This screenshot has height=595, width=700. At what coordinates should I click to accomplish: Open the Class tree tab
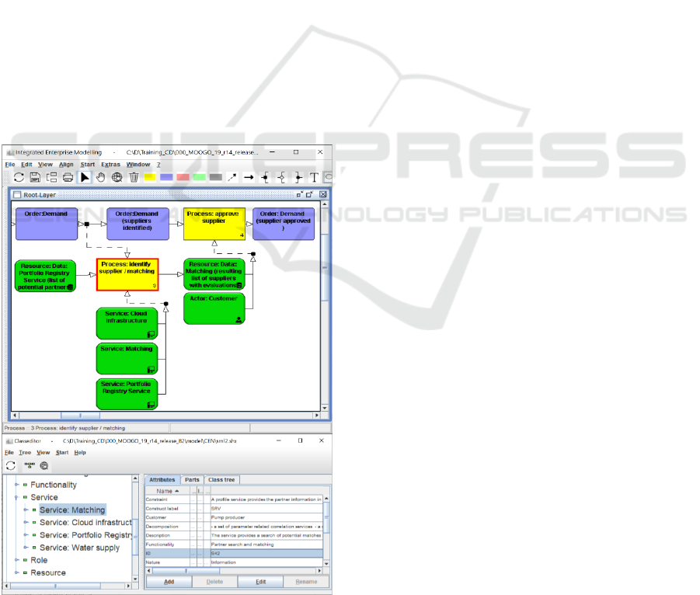[221, 480]
